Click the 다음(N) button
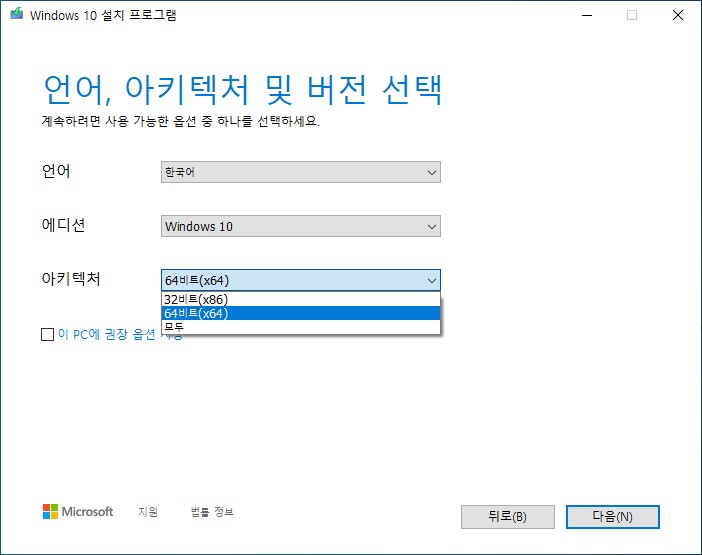Screen dimensions: 702x555 point(612,517)
